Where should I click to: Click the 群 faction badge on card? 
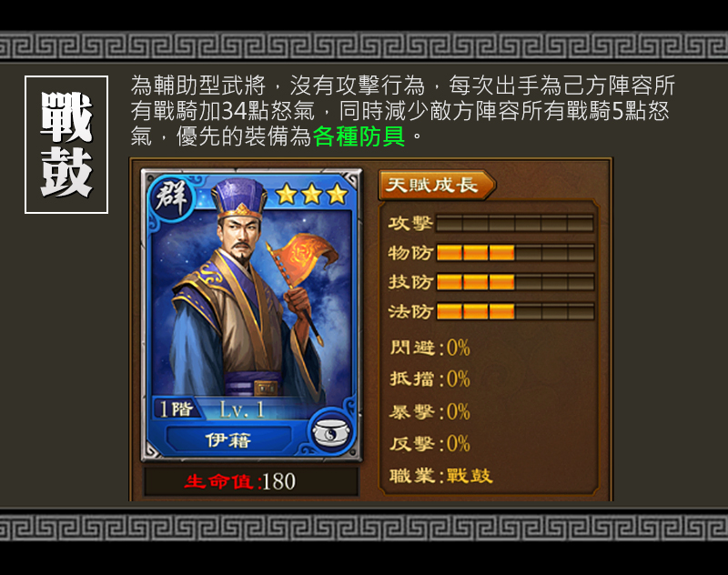tap(171, 198)
